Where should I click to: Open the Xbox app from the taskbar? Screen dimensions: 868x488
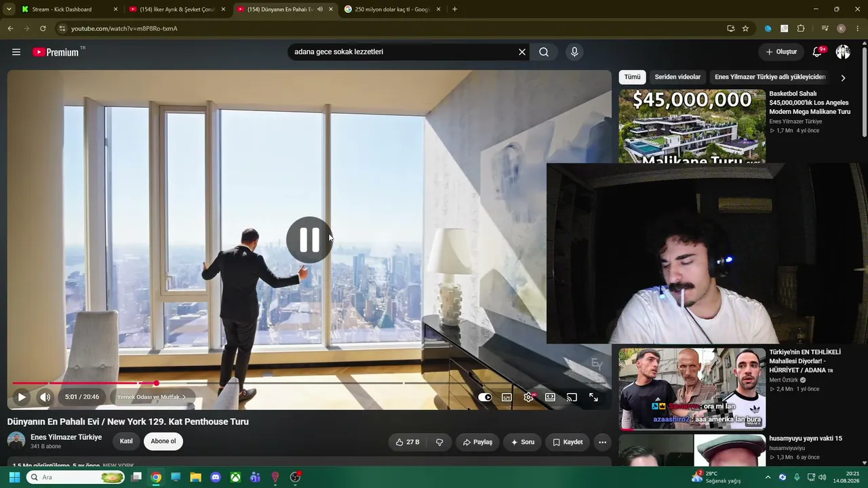click(235, 477)
